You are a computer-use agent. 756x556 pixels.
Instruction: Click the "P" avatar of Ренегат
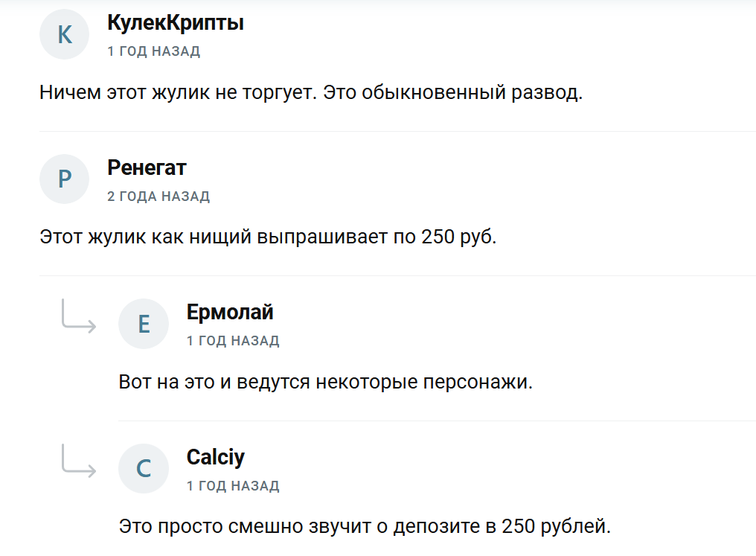(x=65, y=179)
